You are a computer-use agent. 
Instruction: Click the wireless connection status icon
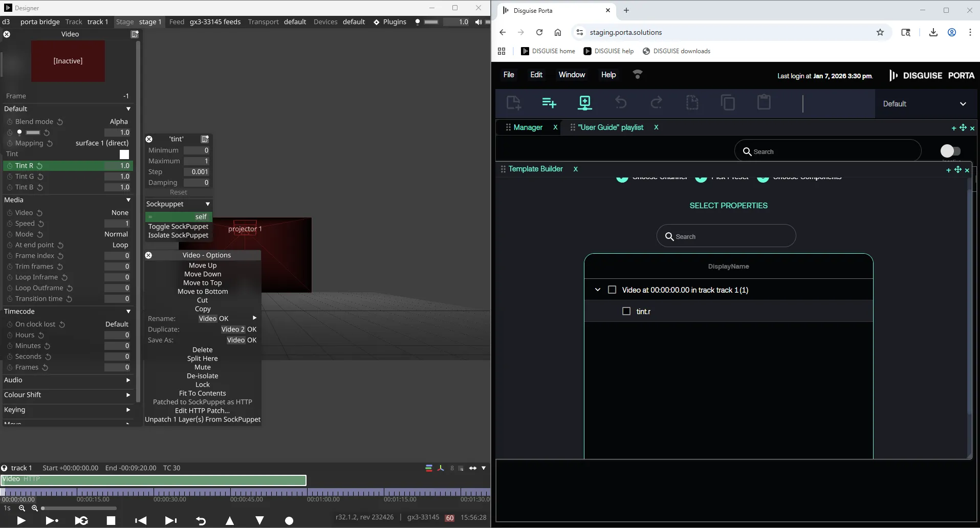(x=637, y=75)
